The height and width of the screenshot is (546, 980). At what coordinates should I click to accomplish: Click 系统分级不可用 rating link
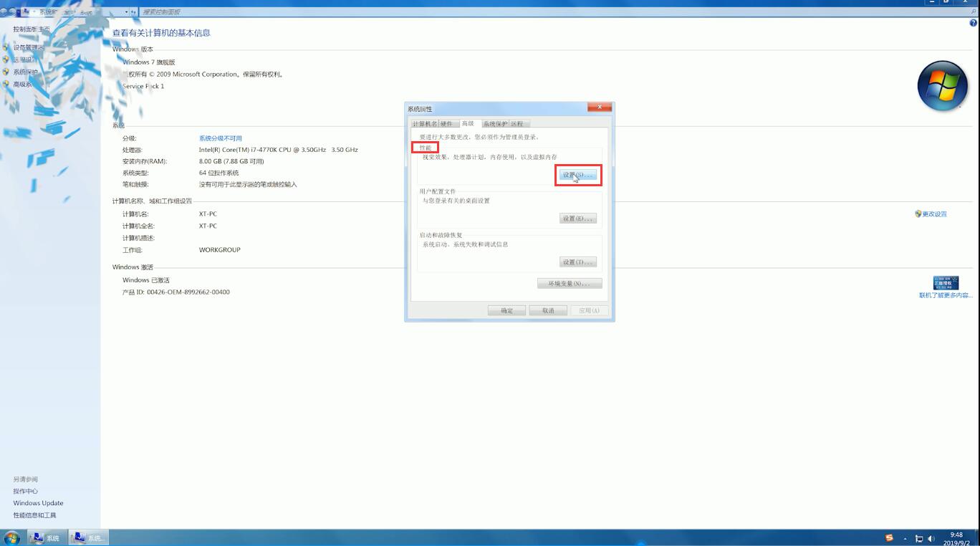(x=221, y=138)
